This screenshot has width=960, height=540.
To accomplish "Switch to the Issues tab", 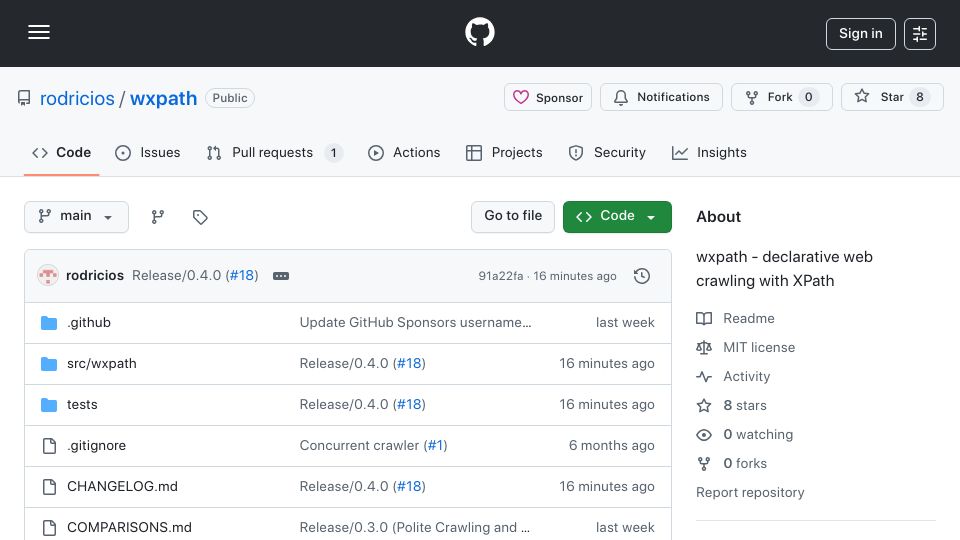I will (x=148, y=152).
